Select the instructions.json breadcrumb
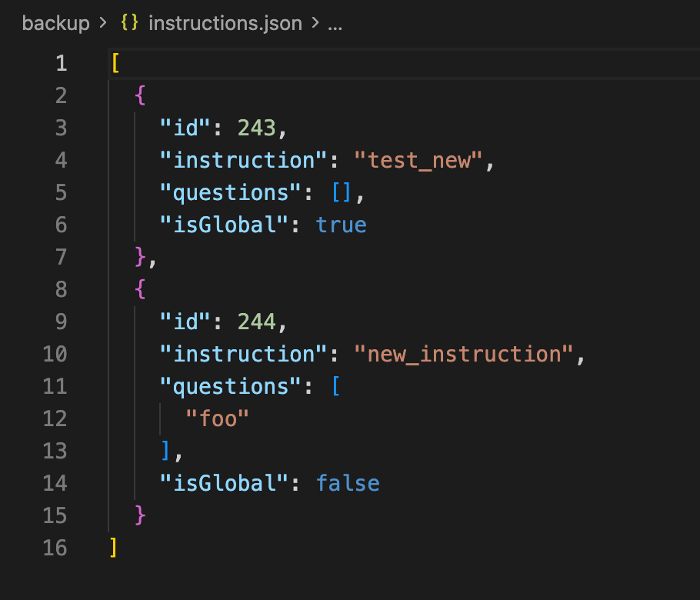 225,23
